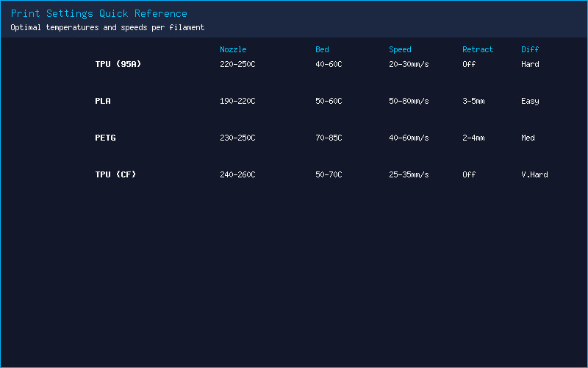Click the Diff column header

coord(530,49)
